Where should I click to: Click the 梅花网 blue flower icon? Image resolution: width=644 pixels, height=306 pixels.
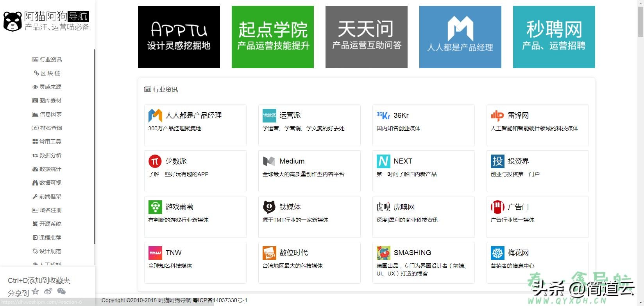point(497,253)
